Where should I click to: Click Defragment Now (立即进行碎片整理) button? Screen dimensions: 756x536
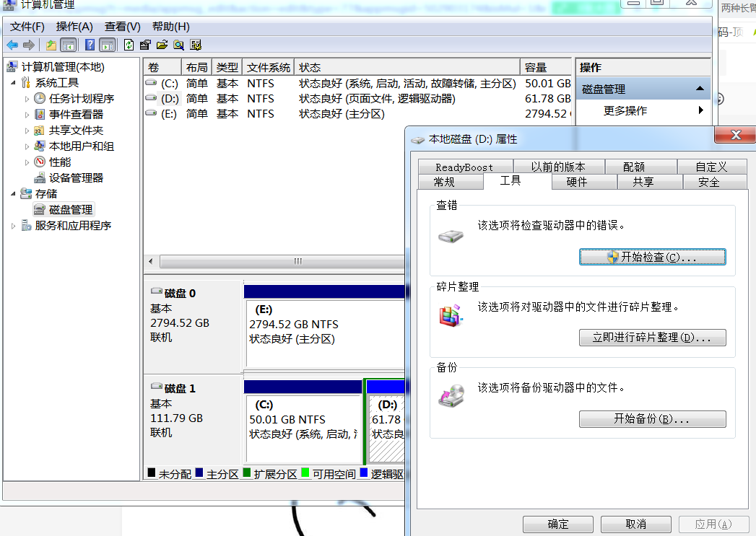[x=652, y=338]
